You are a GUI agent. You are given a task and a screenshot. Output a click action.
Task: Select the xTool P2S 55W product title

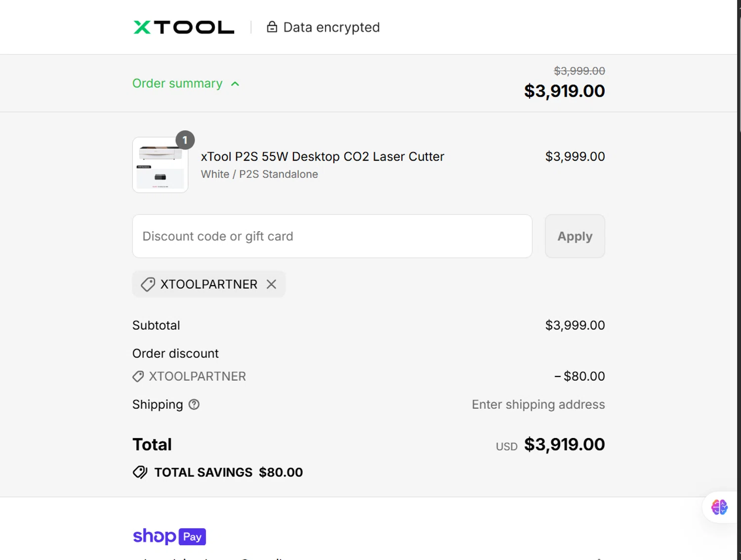click(x=322, y=157)
